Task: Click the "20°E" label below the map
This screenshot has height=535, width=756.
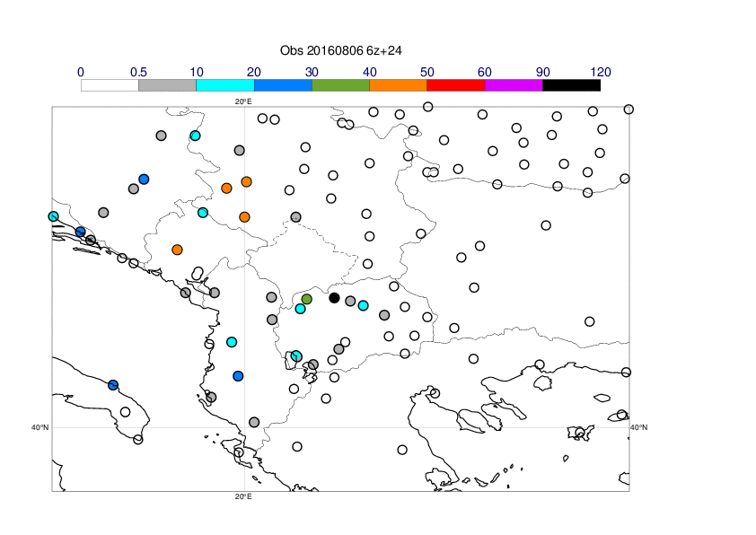Action: (243, 497)
